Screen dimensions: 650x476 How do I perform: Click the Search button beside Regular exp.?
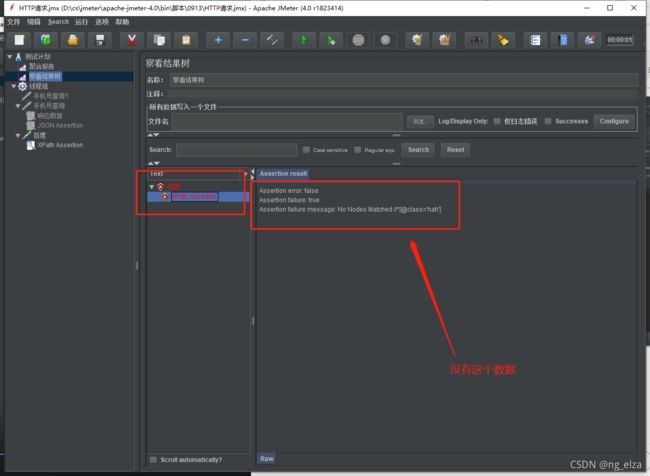click(x=418, y=150)
